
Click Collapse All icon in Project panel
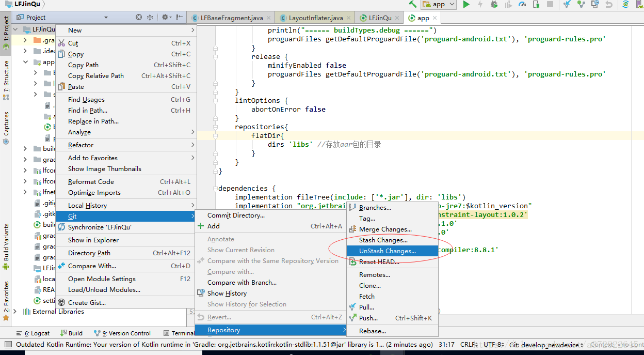coord(150,17)
